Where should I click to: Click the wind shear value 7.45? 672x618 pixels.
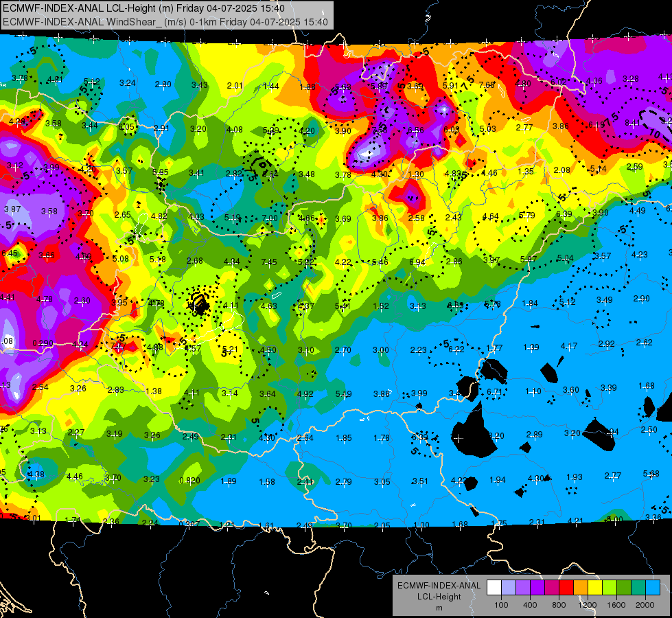269,262
